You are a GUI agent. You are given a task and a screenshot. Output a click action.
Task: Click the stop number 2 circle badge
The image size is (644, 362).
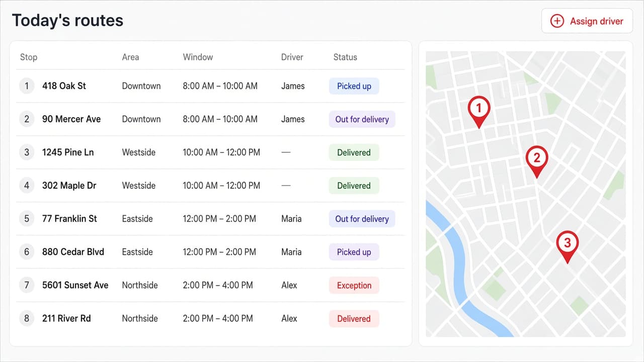tap(27, 119)
